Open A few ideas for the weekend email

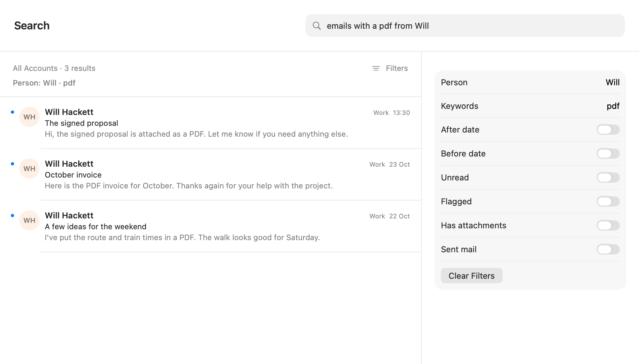(x=211, y=226)
